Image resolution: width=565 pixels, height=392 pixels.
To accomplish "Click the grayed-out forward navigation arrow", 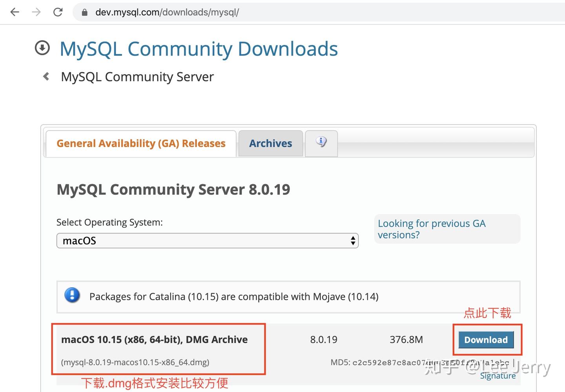I will click(36, 12).
